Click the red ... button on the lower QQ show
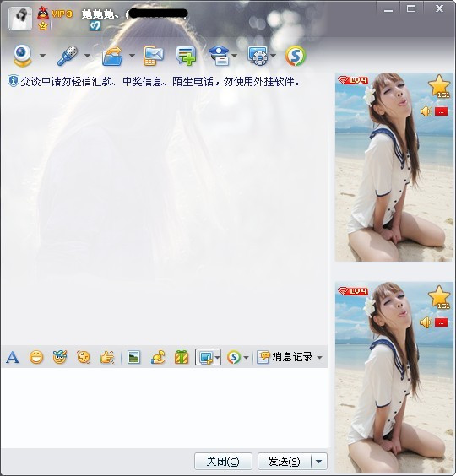 click(441, 322)
